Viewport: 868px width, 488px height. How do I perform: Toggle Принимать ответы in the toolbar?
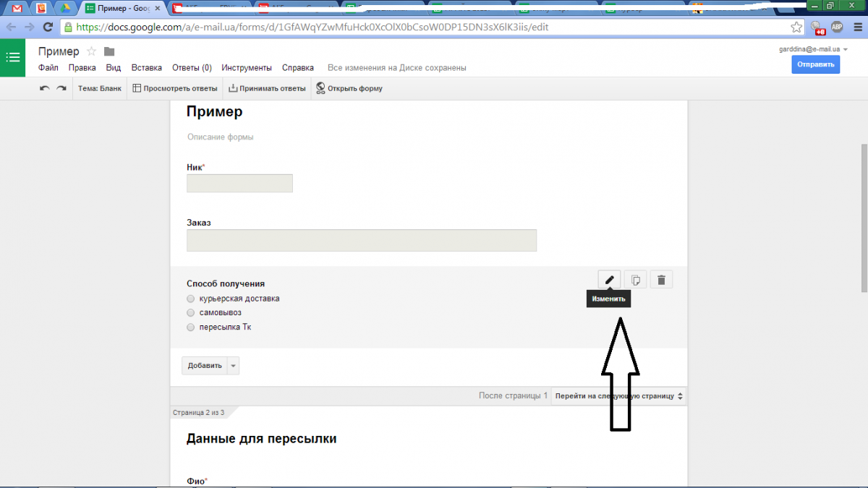click(267, 88)
